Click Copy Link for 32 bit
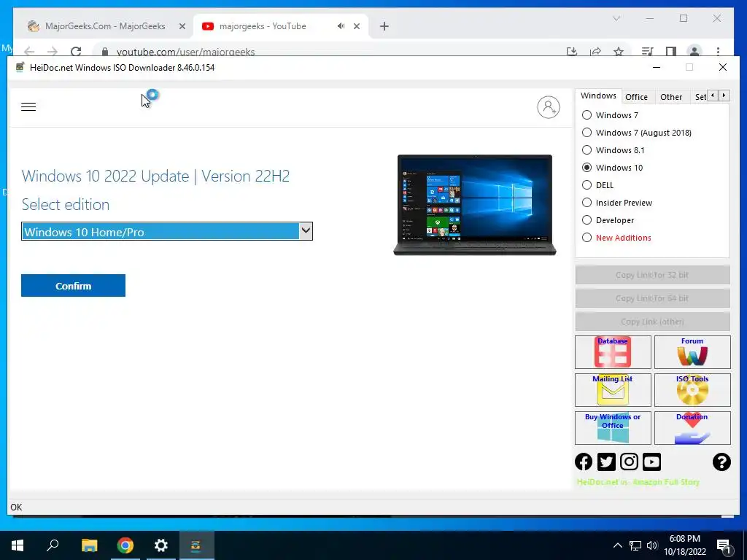This screenshot has height=560, width=747. point(652,275)
